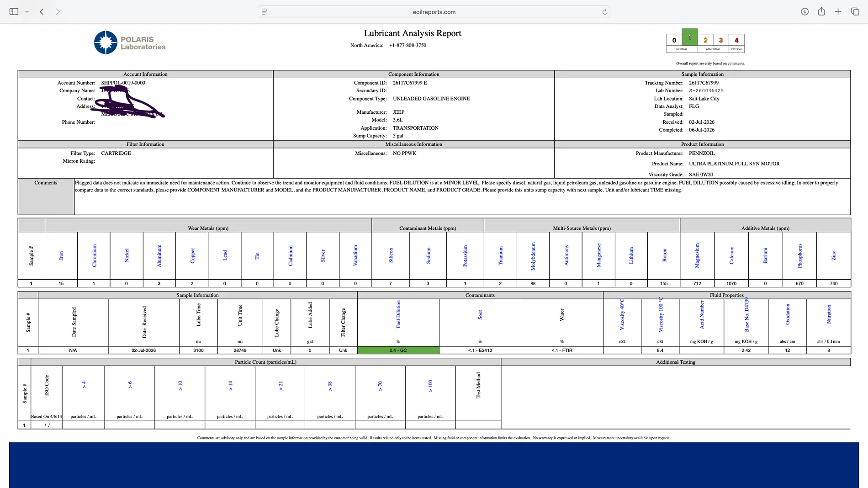
Task: Click the Lubricant Analysis Report title
Action: 413,33
